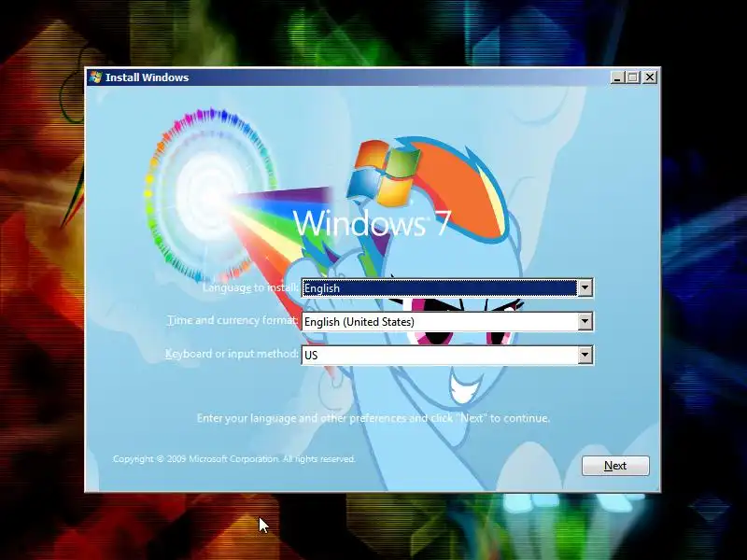Click the Microsoft copyright 2009 notice text
The width and height of the screenshot is (747, 560).
point(234,459)
